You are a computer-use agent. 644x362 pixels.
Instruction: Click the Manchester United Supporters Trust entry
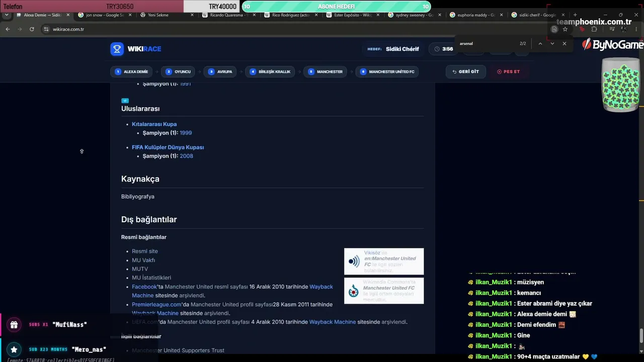[x=178, y=350]
